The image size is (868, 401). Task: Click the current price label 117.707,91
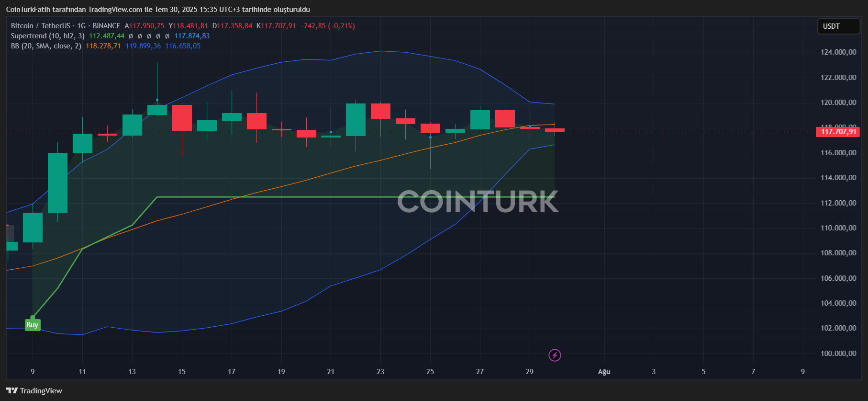838,132
